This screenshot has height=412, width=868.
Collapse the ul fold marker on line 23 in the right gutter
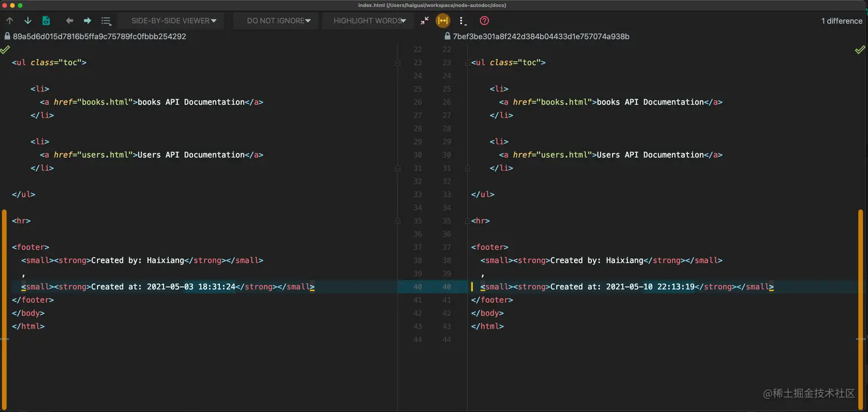[467, 63]
